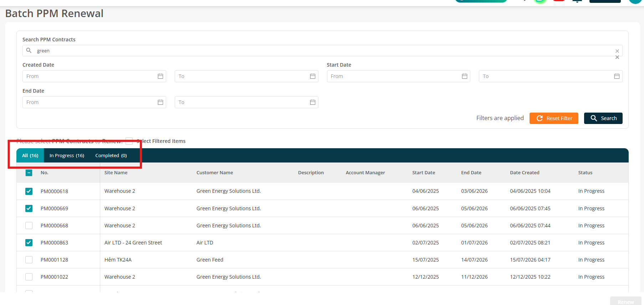The image size is (644, 305).
Task: Check the PM0000668 row checkbox
Action: (x=29, y=226)
